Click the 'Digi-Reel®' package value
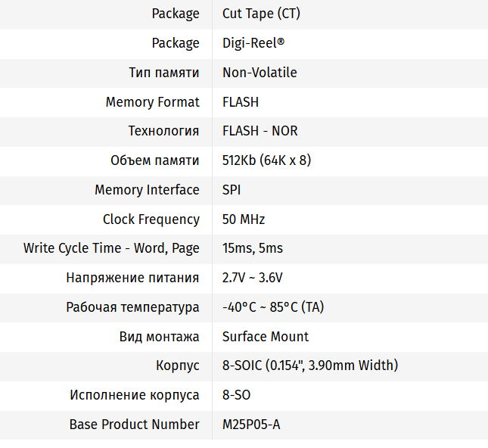Viewport: 488px width, 448px height. pos(253,43)
